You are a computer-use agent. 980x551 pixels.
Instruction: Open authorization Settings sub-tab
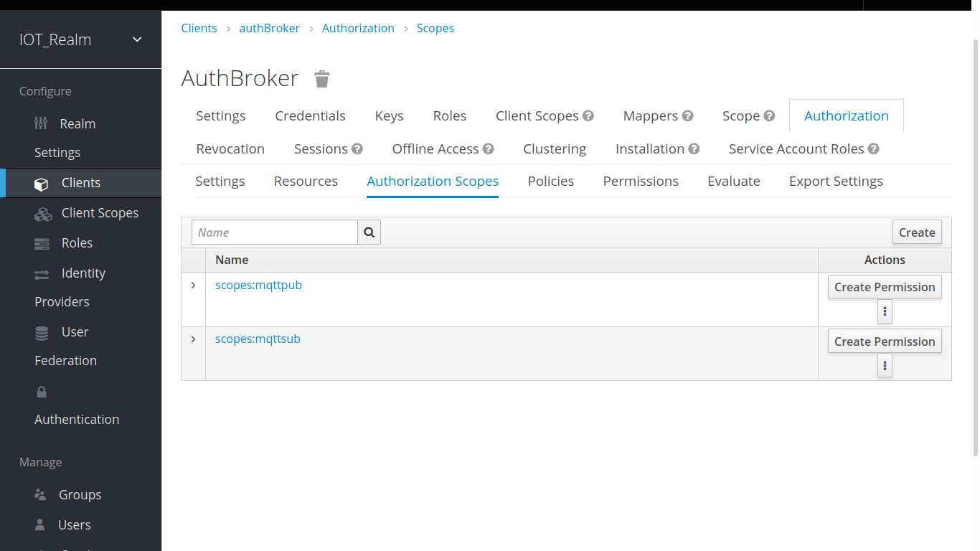pyautogui.click(x=220, y=181)
